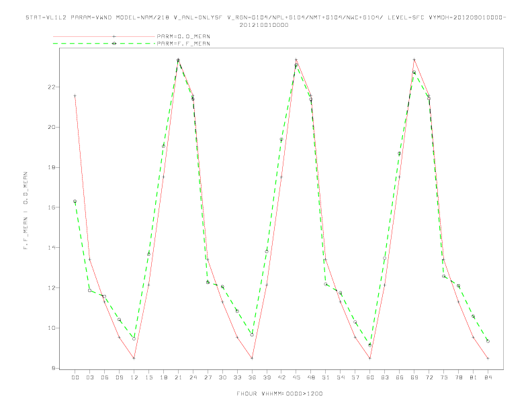Click x-axis tick label 15
This screenshot has height=411, width=532.
(148, 377)
